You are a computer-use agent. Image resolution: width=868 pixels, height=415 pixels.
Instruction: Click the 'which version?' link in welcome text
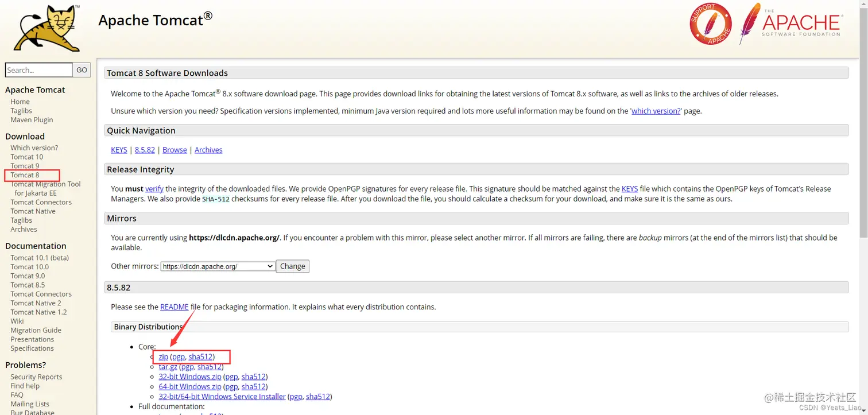pyautogui.click(x=656, y=111)
